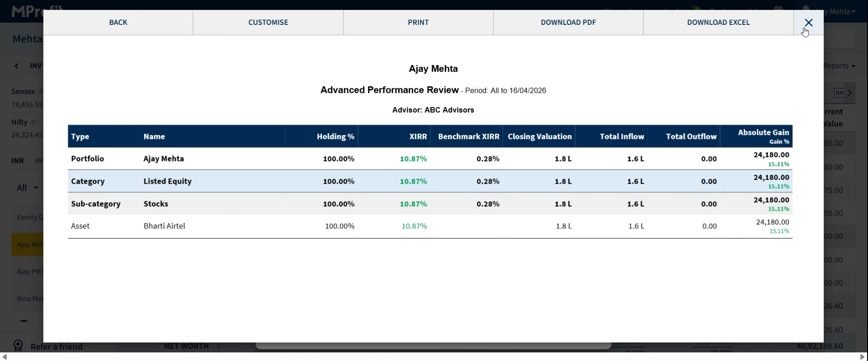Screen dimensions: 868x361
Task: Click the right arrow of horizontal scrollbar
Action: (863, 357)
